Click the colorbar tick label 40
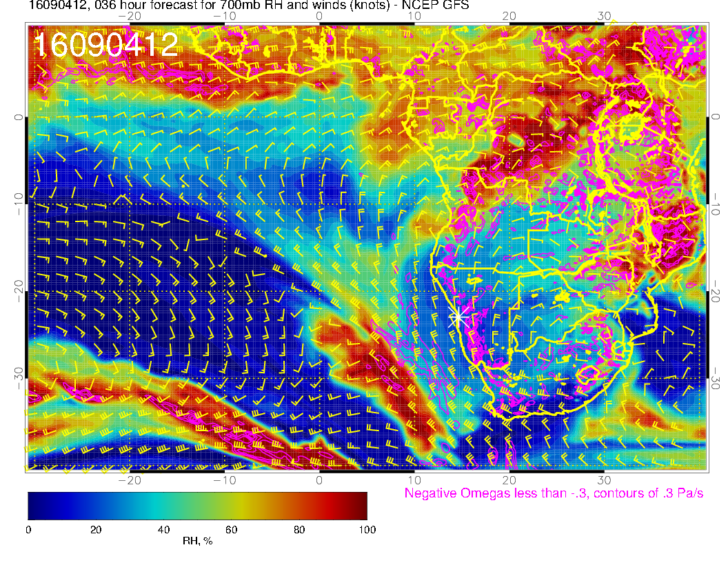Viewport: 728px width, 563px height. pos(163,529)
